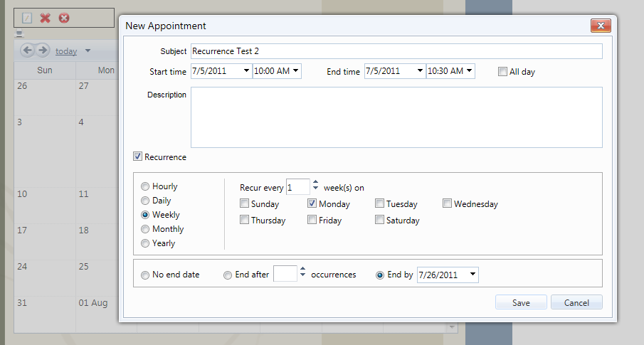The image size is (644, 345).
Task: Check the Friday checkbox
Action: [x=312, y=220]
